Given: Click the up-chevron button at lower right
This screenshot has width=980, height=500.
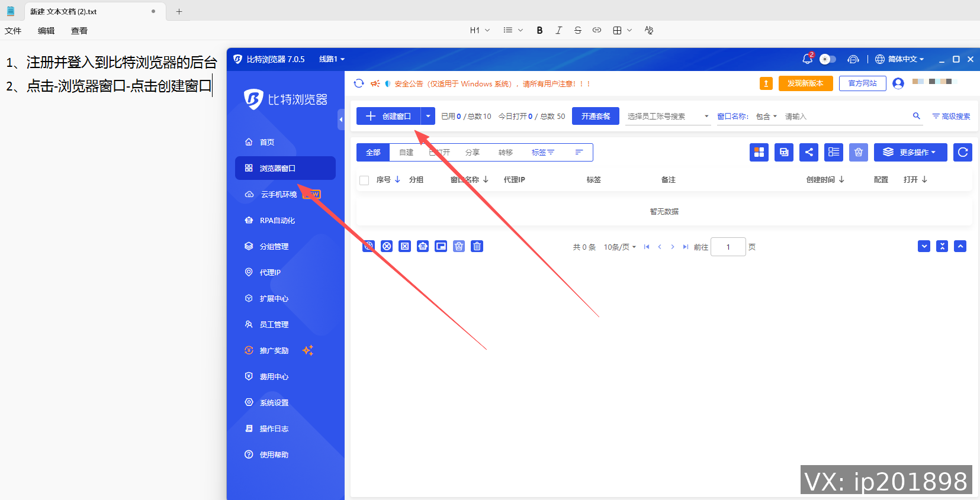Looking at the screenshot, I should coord(960,246).
